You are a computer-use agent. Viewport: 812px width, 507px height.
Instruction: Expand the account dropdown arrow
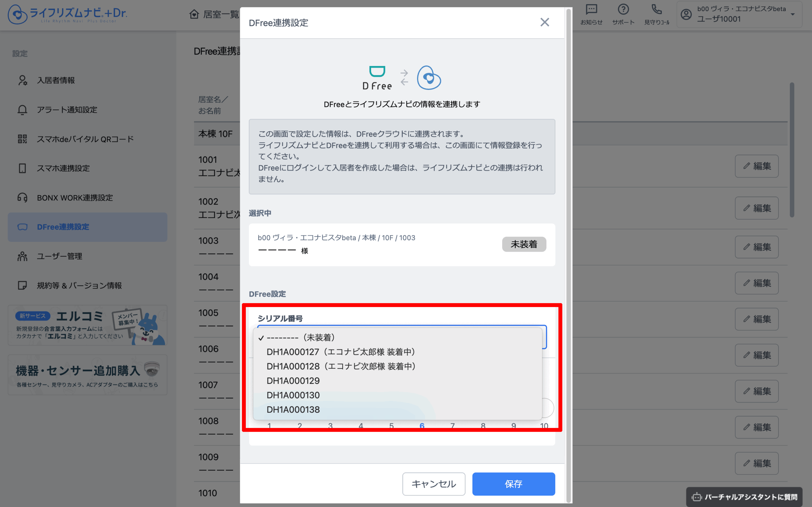point(793,14)
